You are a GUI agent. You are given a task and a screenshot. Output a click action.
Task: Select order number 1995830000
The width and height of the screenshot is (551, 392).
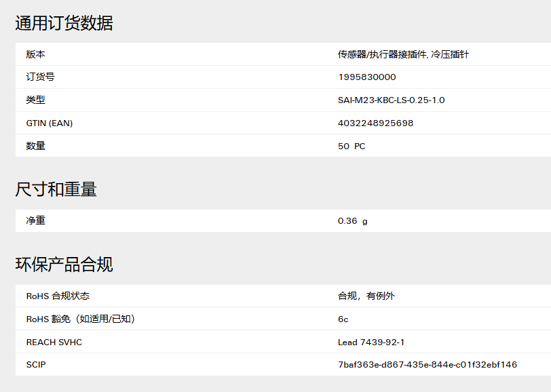[x=367, y=77]
